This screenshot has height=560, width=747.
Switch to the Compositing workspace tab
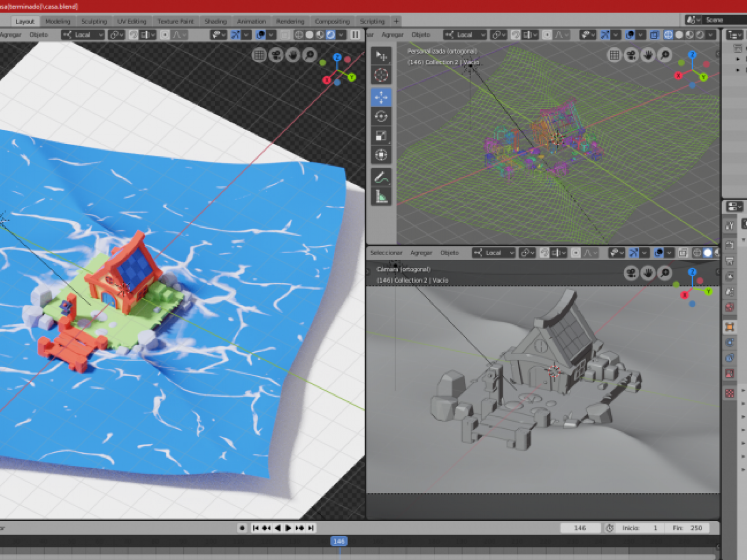point(332,21)
